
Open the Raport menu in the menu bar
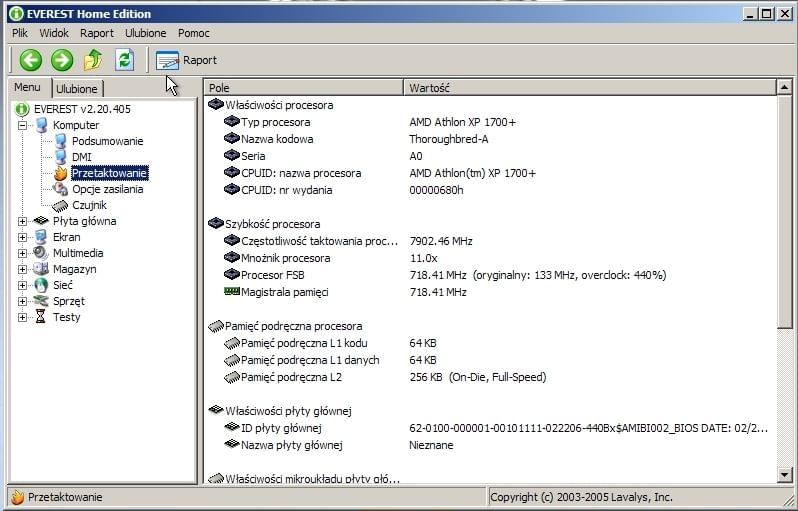point(97,33)
